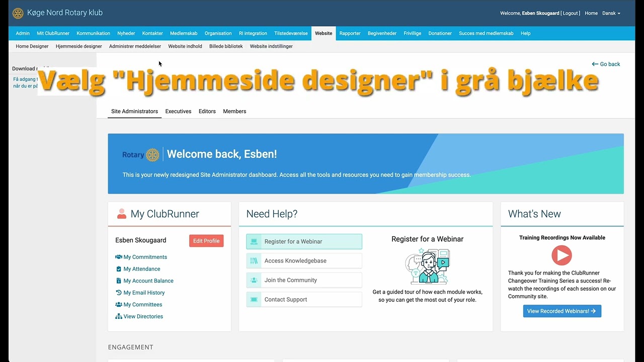This screenshot has height=362, width=644.
Task: Open the RI integration menu
Action: [253, 33]
